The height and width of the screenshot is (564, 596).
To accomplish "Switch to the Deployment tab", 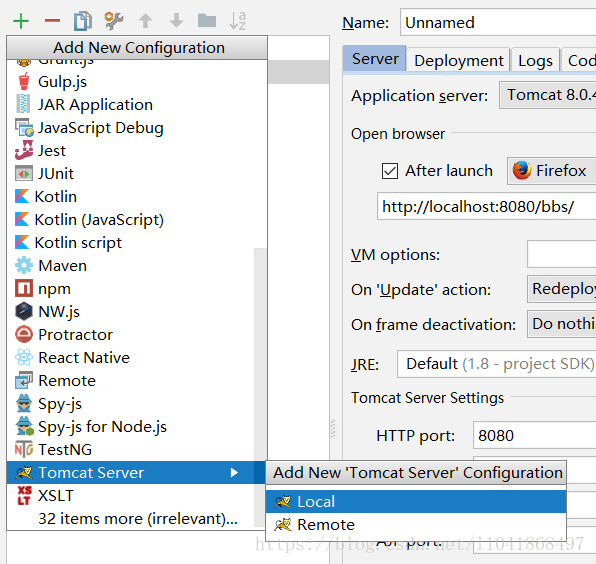I will (458, 60).
